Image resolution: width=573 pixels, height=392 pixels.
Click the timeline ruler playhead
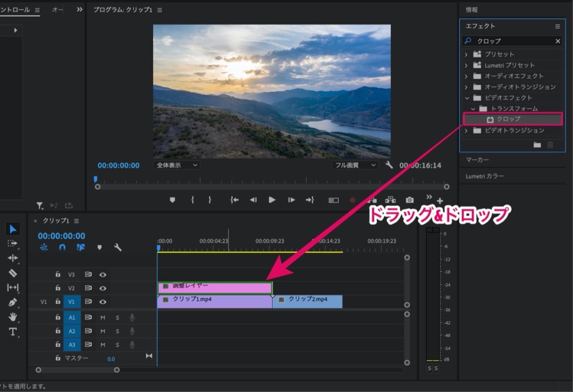158,248
